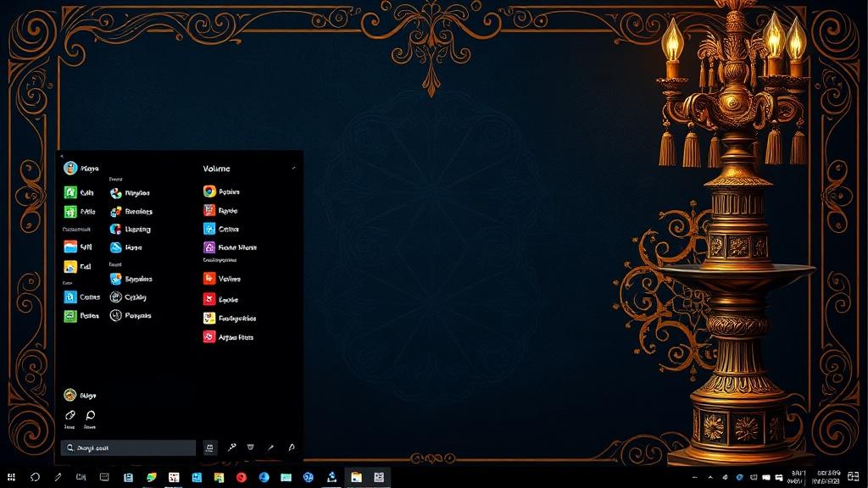Open the account avatar near the menu bottom

coord(70,395)
